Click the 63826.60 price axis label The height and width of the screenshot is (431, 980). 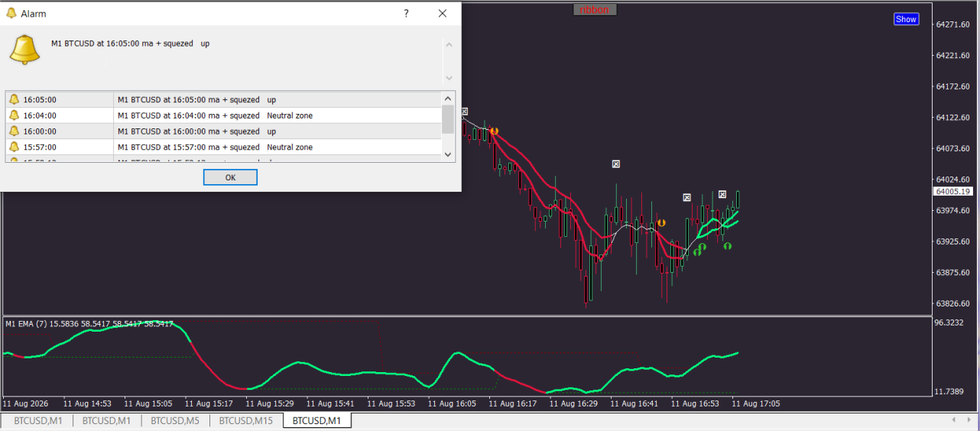(x=952, y=303)
